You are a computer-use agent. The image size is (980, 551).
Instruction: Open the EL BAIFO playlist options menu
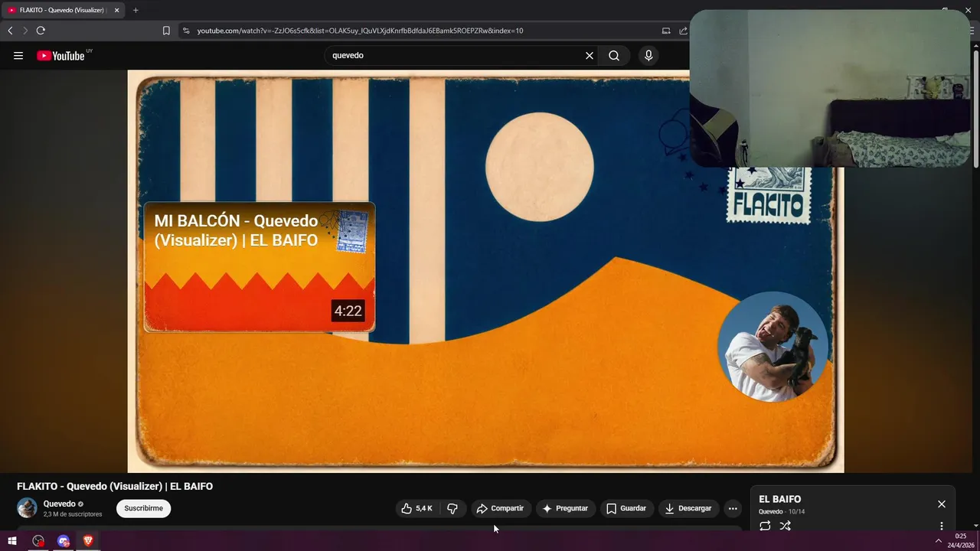pyautogui.click(x=942, y=526)
